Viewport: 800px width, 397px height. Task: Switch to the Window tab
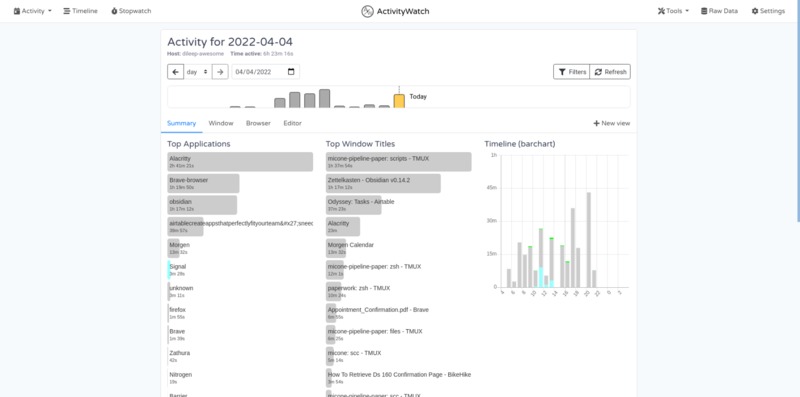221,123
